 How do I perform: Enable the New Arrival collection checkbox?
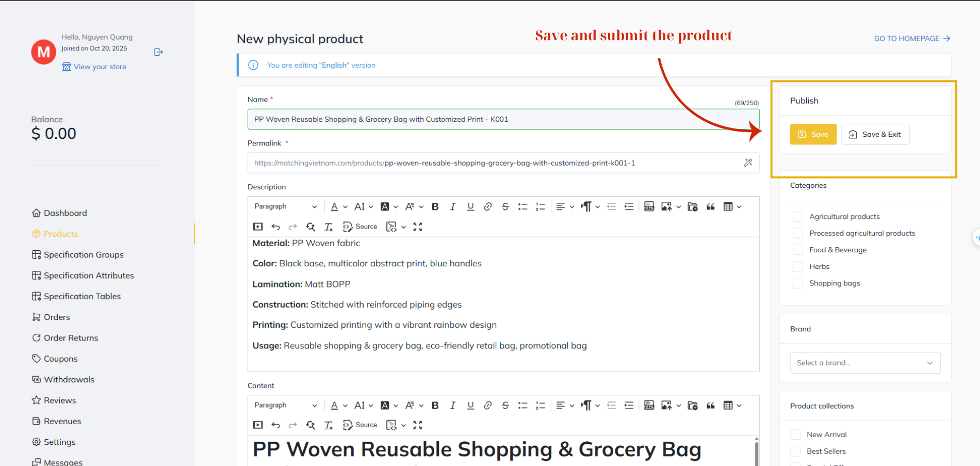coord(795,435)
